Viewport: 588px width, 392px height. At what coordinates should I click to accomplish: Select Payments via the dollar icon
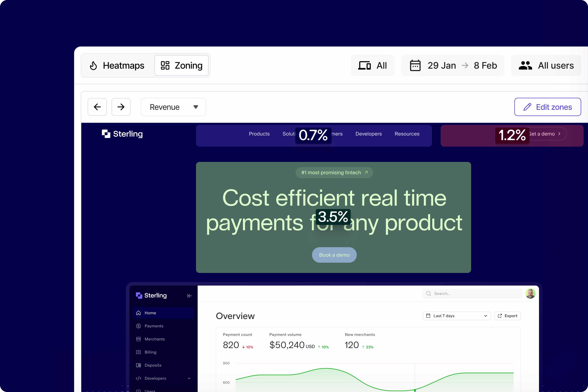[138, 326]
